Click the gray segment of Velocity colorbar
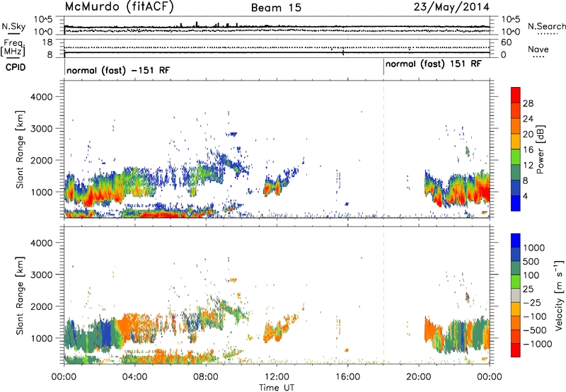 click(x=516, y=295)
